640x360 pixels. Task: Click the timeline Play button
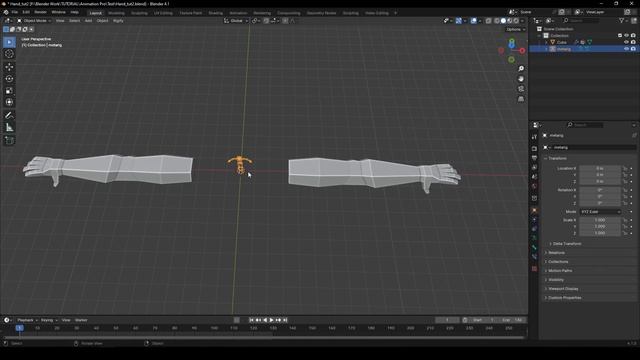coord(271,320)
